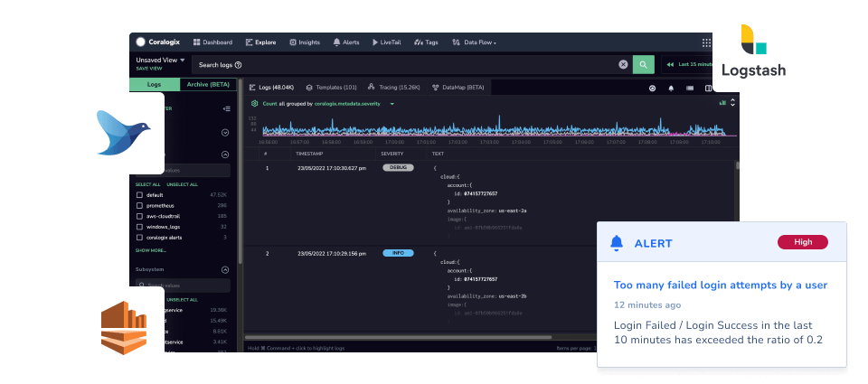Open 'Too many failed login attempts' alert
Image resolution: width=868 pixels, height=384 pixels.
click(721, 285)
